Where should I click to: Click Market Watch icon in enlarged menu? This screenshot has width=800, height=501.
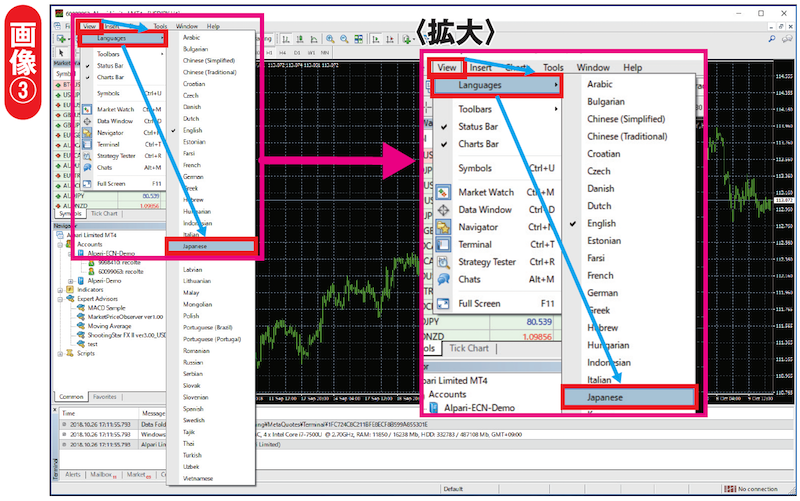pos(443,192)
